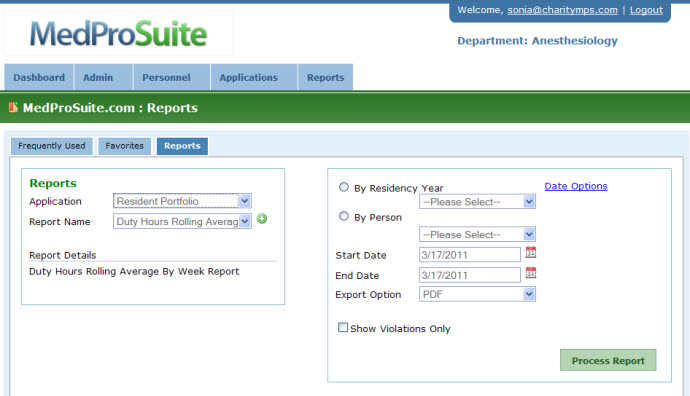Screen dimensions: 690x396
Task: Open the End Date calendar picker icon
Action: click(x=531, y=272)
